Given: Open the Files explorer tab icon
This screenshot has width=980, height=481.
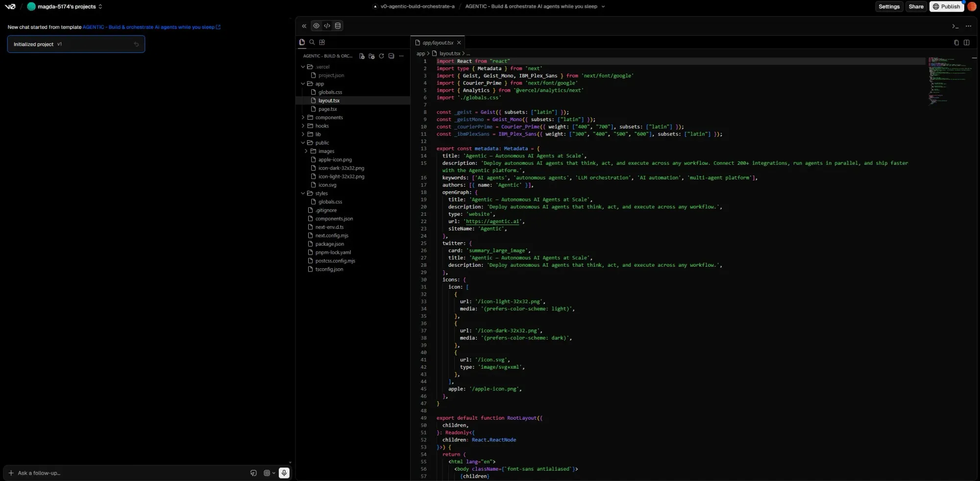Looking at the screenshot, I should point(302,42).
